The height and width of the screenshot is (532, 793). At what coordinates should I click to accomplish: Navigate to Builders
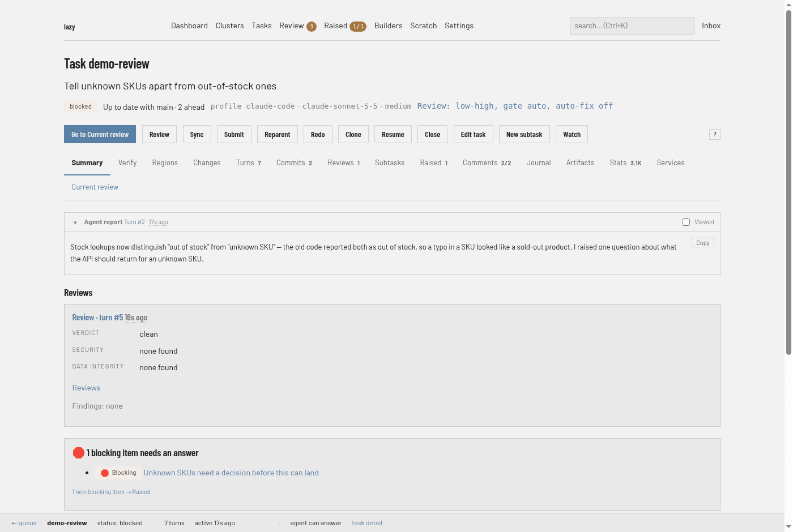pos(388,25)
